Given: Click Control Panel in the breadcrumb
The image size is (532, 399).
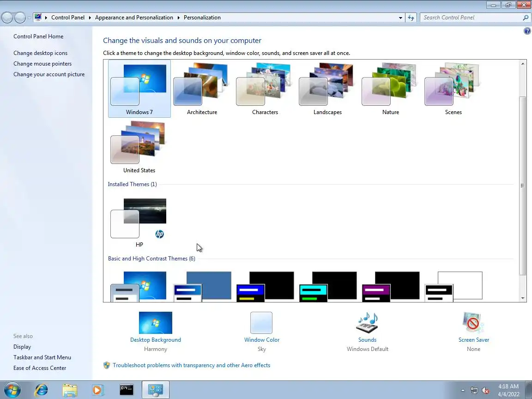Looking at the screenshot, I should coord(68,17).
